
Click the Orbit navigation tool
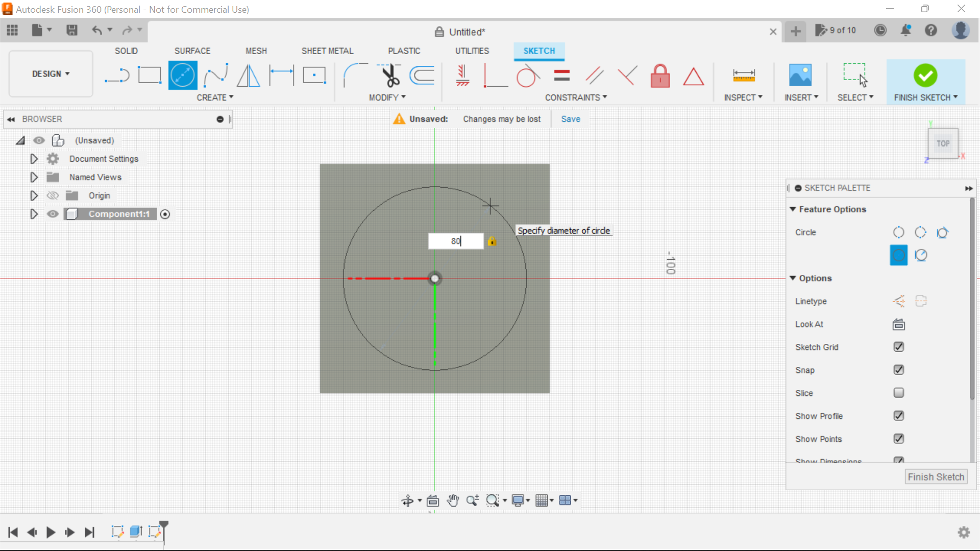(x=407, y=500)
